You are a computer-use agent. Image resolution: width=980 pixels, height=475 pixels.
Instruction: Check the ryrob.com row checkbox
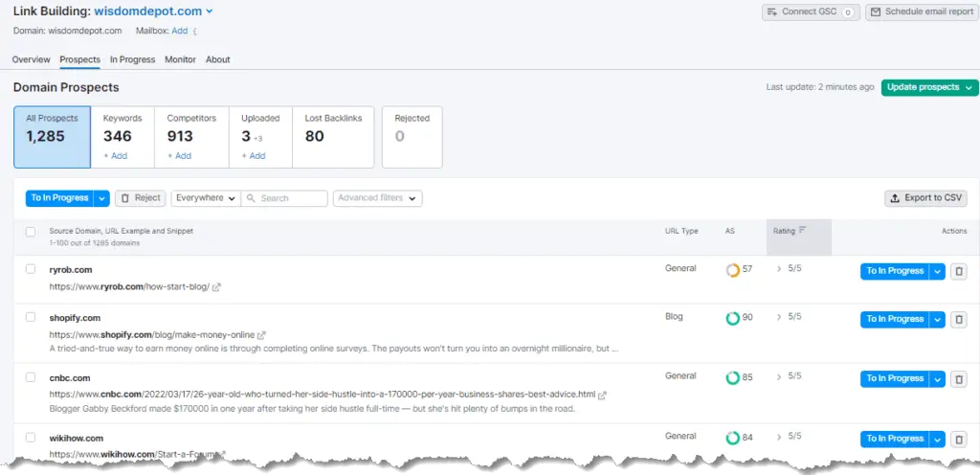pyautogui.click(x=31, y=269)
